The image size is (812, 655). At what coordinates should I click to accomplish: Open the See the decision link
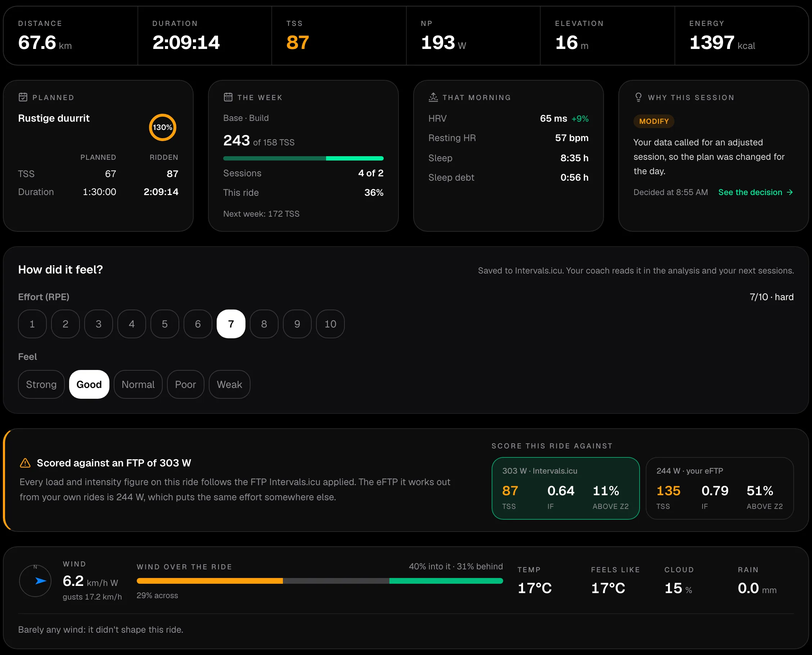(755, 193)
